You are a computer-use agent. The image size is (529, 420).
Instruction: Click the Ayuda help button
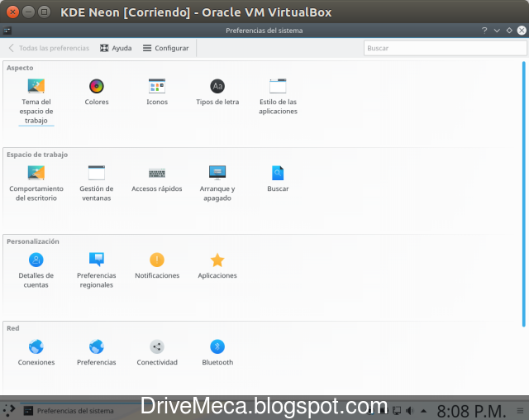[116, 48]
